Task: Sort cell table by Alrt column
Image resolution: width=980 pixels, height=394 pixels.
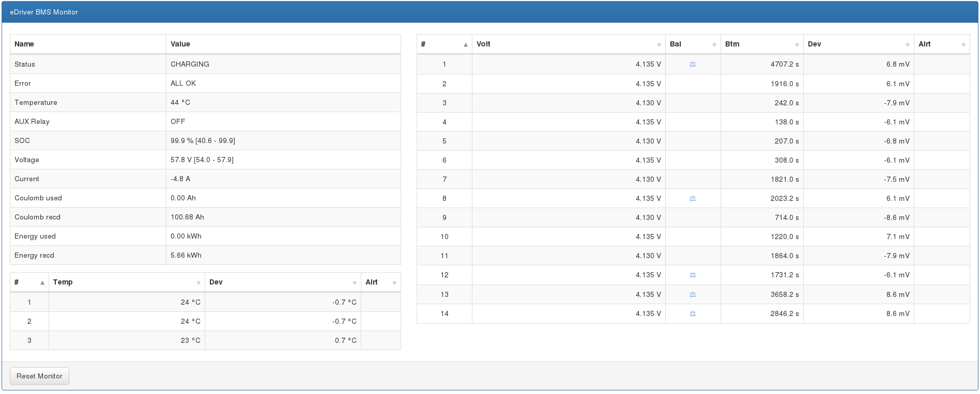Action: 941,44
